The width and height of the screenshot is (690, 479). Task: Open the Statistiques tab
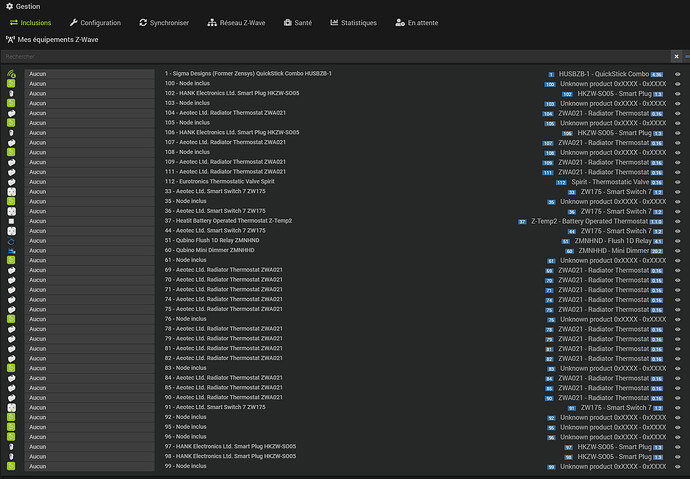[x=353, y=22]
